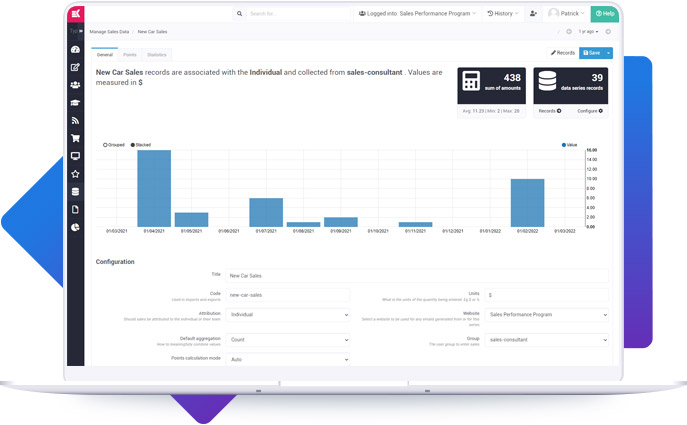Click the pie chart icon in sidebar
This screenshot has height=425, width=687.
tap(75, 227)
